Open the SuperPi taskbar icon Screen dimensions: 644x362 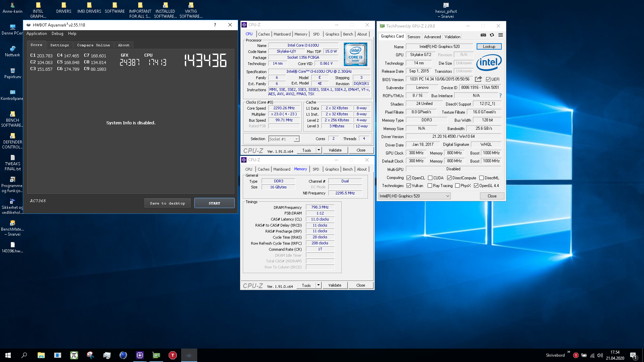point(74,355)
